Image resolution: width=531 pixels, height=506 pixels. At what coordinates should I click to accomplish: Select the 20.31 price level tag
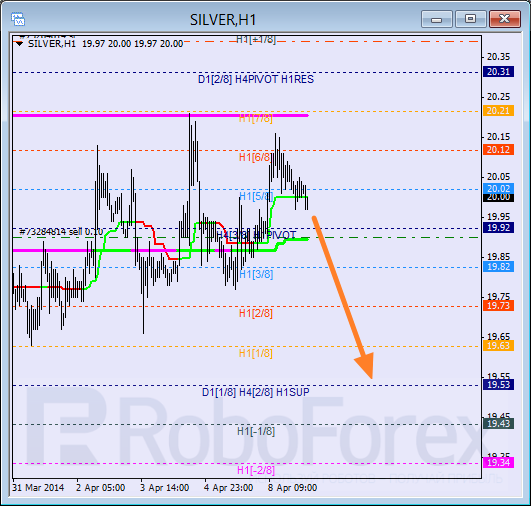click(x=498, y=72)
